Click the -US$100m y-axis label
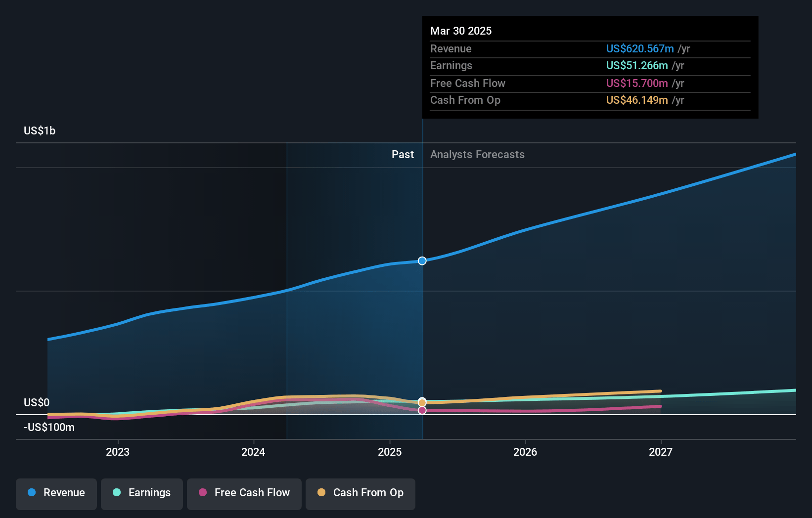 coord(49,428)
